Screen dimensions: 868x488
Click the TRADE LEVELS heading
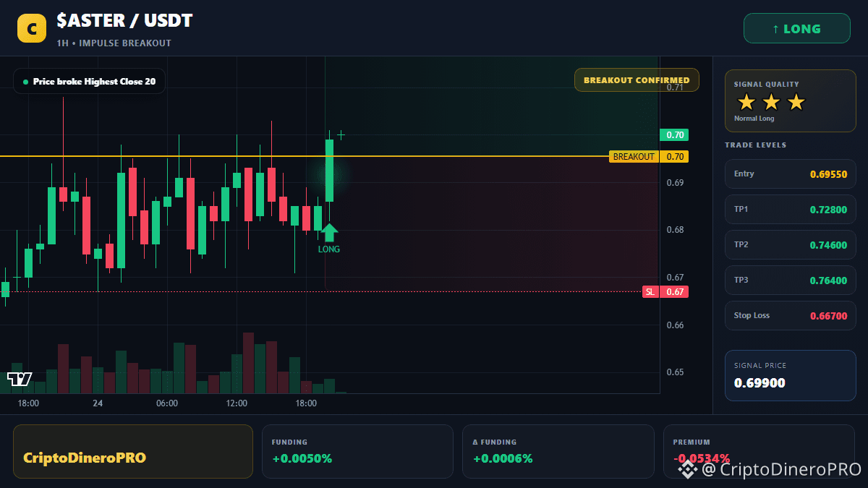pyautogui.click(x=755, y=145)
